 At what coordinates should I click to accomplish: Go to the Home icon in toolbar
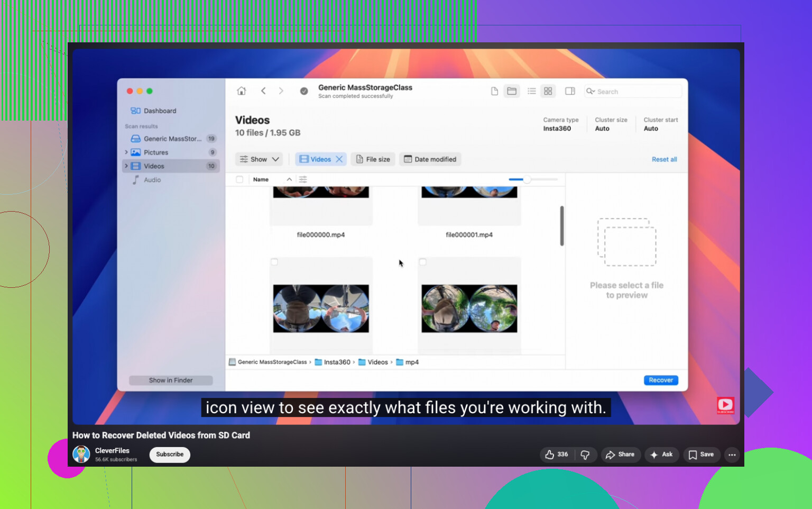[242, 91]
